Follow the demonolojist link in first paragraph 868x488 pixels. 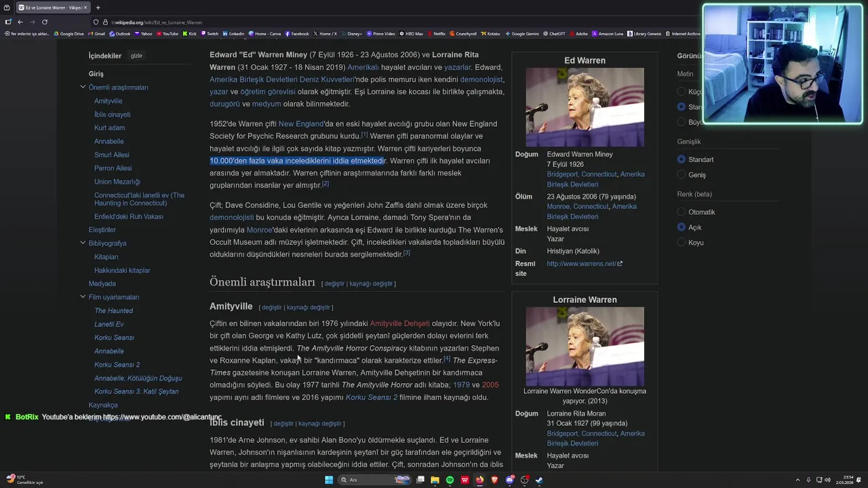481,79
